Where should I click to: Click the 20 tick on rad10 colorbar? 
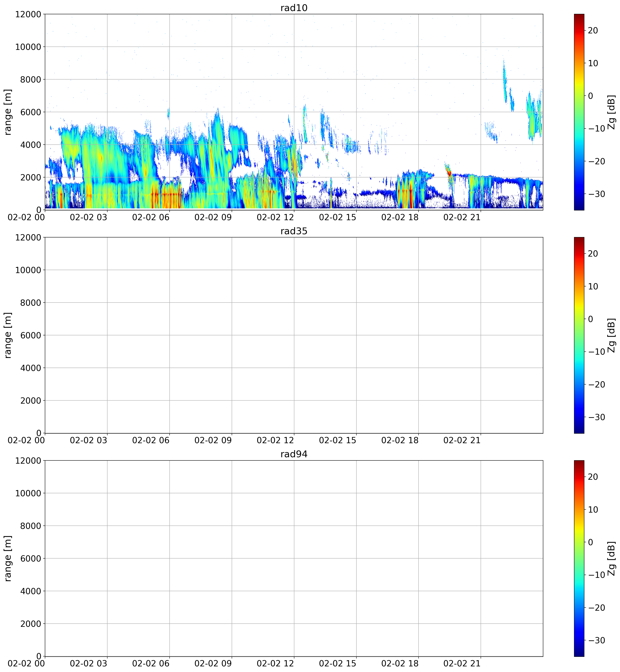(593, 31)
